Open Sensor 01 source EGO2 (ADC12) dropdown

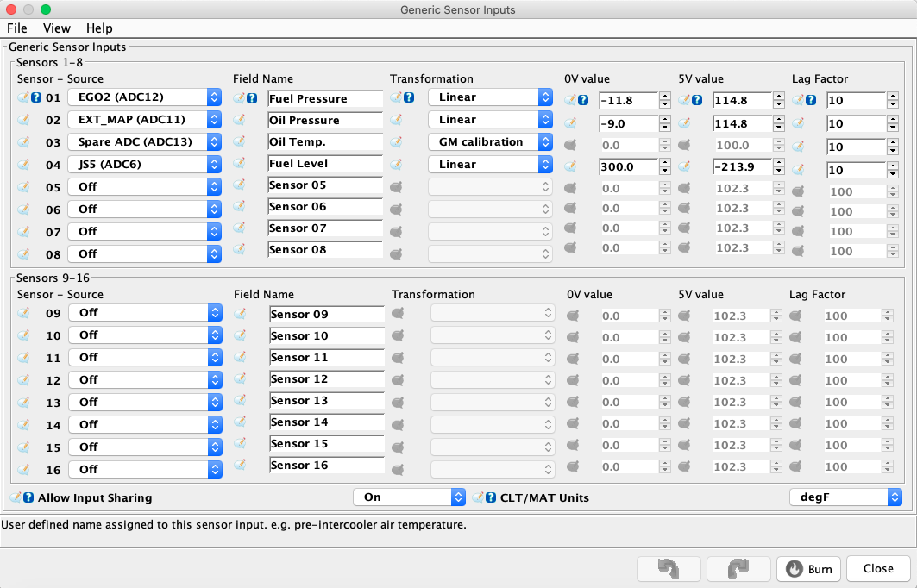pyautogui.click(x=144, y=97)
